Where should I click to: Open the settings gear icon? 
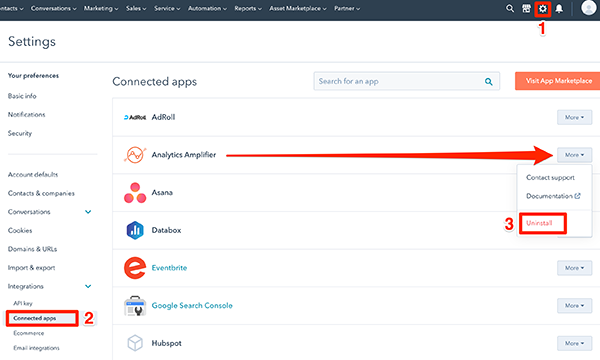point(543,8)
